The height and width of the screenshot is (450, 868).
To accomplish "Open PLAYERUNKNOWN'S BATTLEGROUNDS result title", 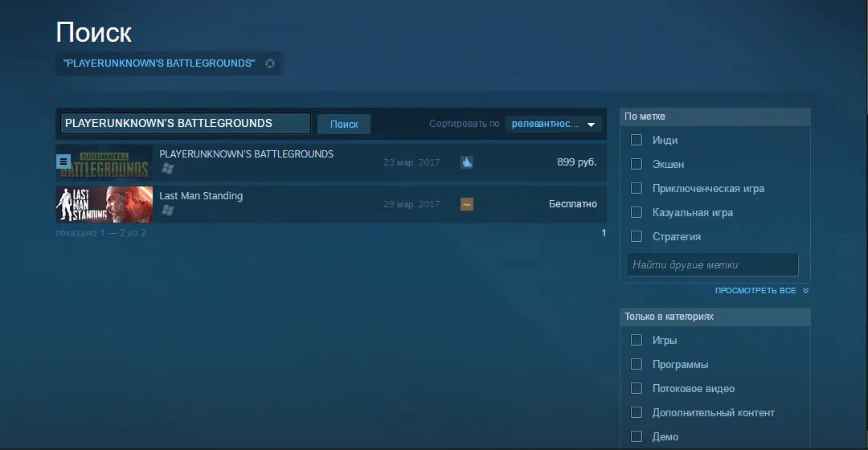I will (x=247, y=153).
